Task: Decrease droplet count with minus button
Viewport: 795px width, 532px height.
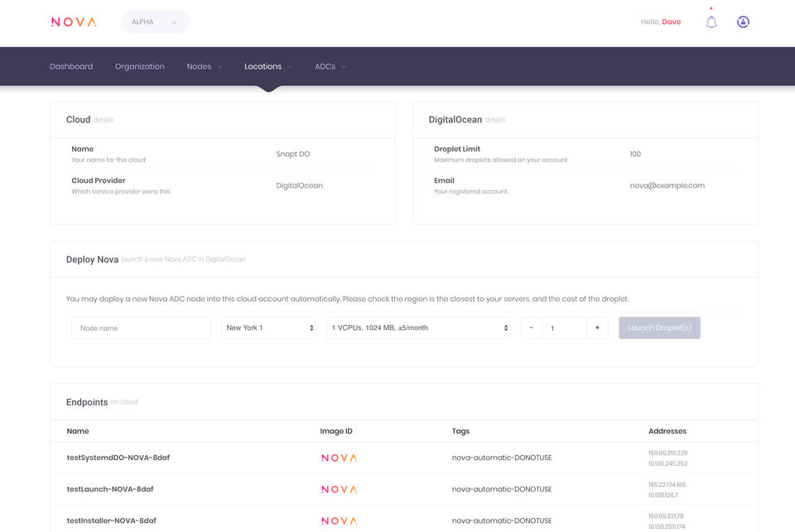Action: pos(532,328)
